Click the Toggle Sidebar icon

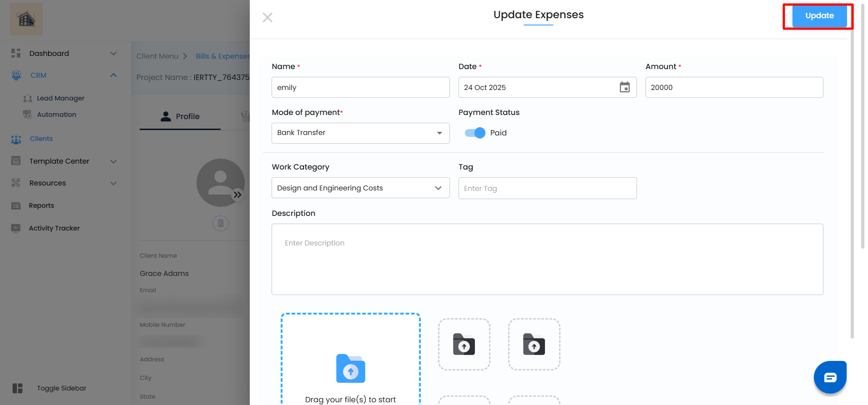click(17, 388)
